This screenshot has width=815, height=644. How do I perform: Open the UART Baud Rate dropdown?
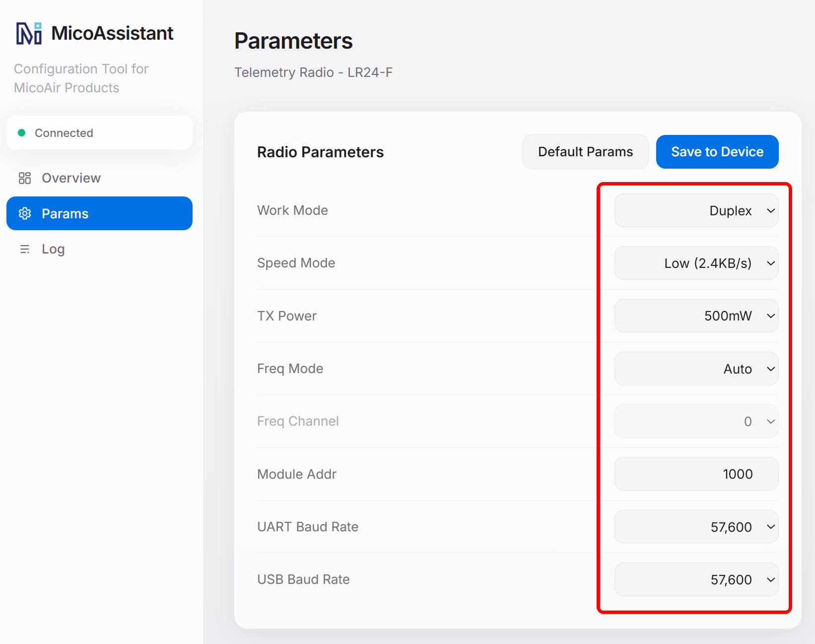click(x=696, y=527)
